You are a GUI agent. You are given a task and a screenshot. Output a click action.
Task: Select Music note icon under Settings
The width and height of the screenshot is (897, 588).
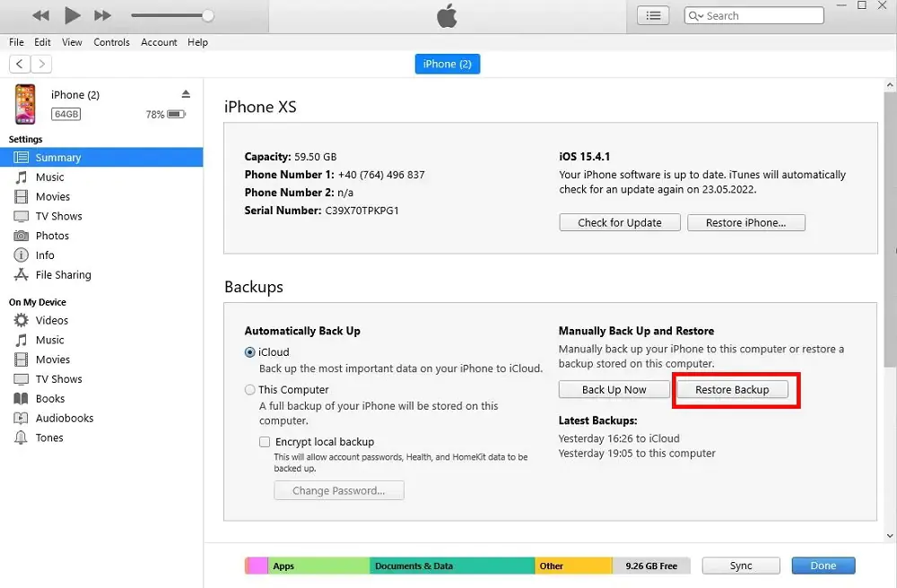(x=22, y=177)
